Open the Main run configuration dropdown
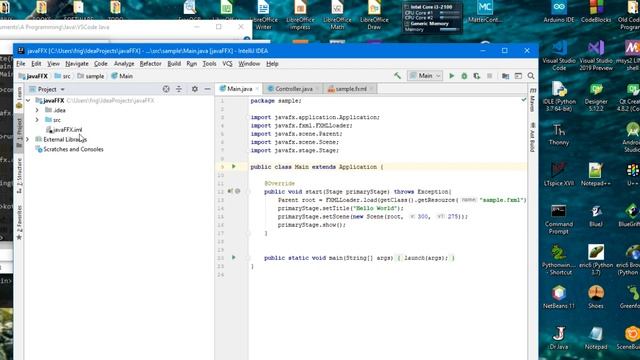 click(x=425, y=76)
